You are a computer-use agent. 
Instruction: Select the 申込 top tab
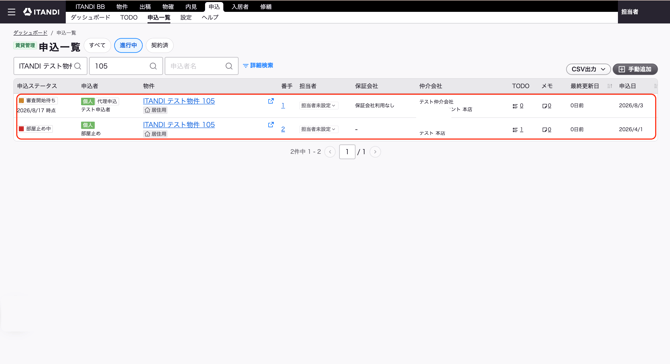point(214,7)
